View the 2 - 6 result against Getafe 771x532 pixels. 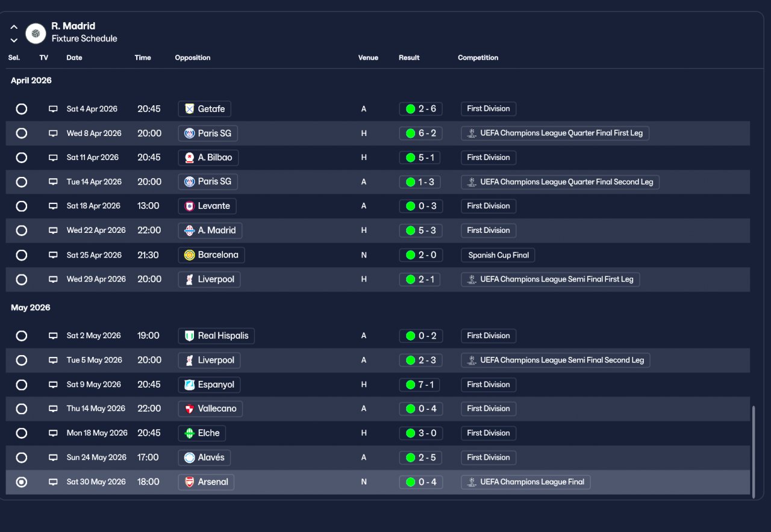(420, 109)
